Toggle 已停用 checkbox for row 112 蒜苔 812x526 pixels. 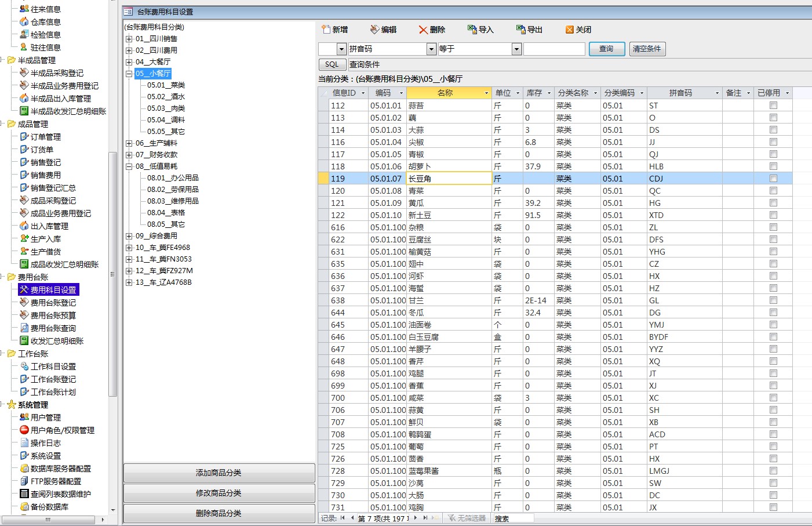click(773, 106)
